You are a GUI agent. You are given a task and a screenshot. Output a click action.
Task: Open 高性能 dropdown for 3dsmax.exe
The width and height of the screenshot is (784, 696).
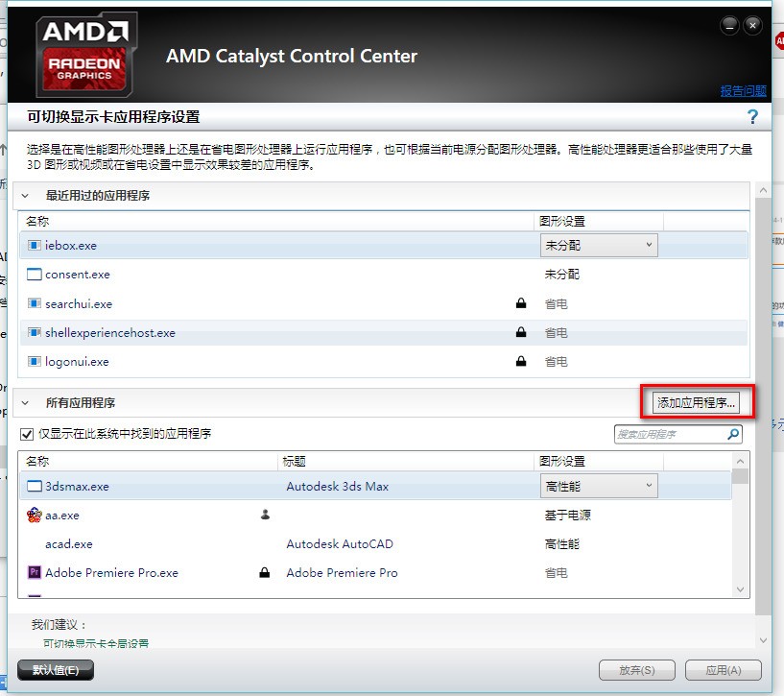click(599, 486)
